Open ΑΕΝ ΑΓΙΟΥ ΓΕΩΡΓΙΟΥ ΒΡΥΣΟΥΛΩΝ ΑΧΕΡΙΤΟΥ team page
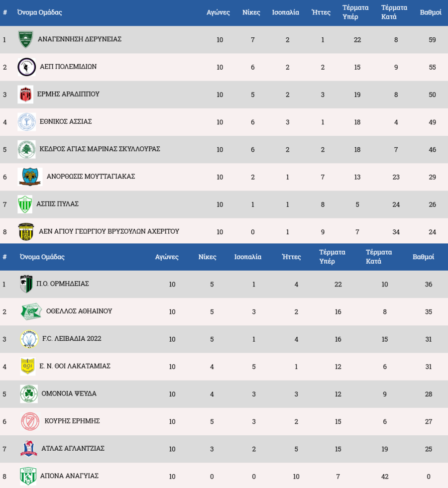Image resolution: width=448 pixels, height=488 pixels. click(109, 231)
